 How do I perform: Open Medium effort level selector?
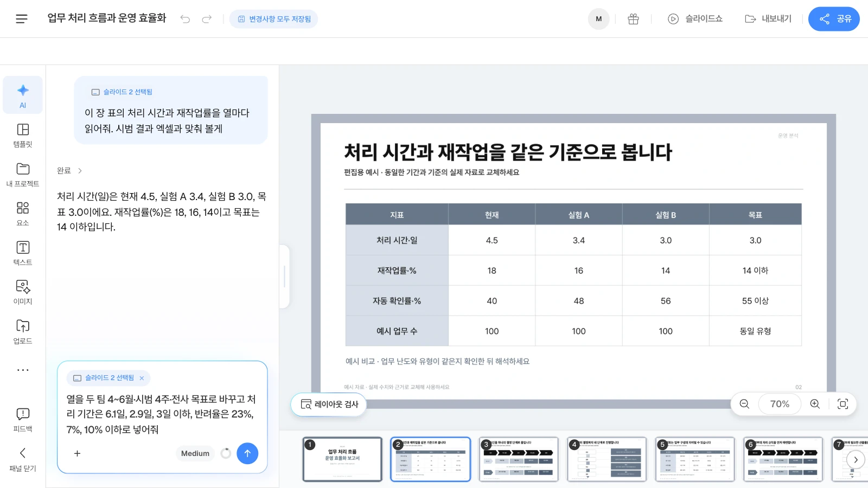(195, 453)
